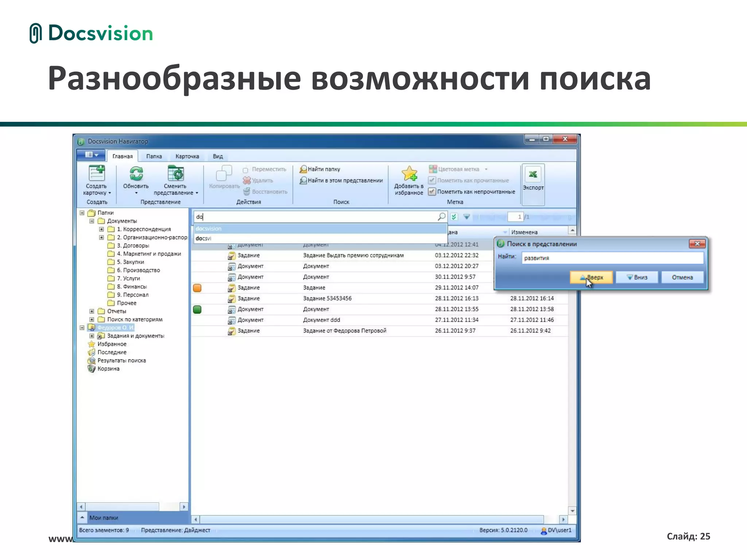The image size is (747, 560).
Task: Click the Create card icon
Action: tap(97, 173)
